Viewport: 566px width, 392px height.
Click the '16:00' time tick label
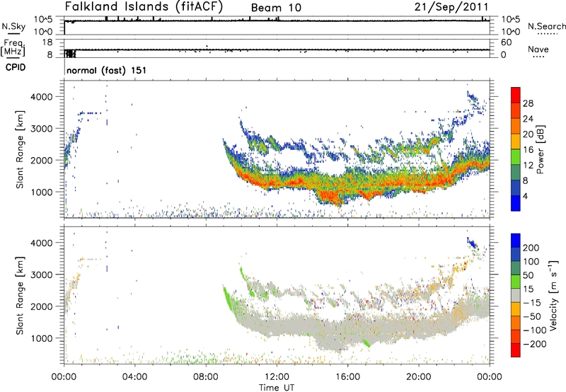point(347,377)
